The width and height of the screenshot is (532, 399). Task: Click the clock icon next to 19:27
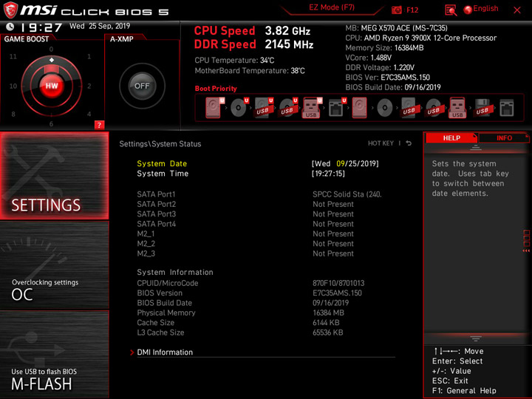click(x=10, y=27)
